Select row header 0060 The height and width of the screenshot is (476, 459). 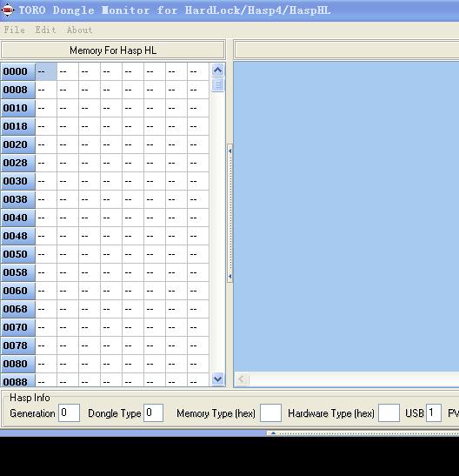(18, 291)
